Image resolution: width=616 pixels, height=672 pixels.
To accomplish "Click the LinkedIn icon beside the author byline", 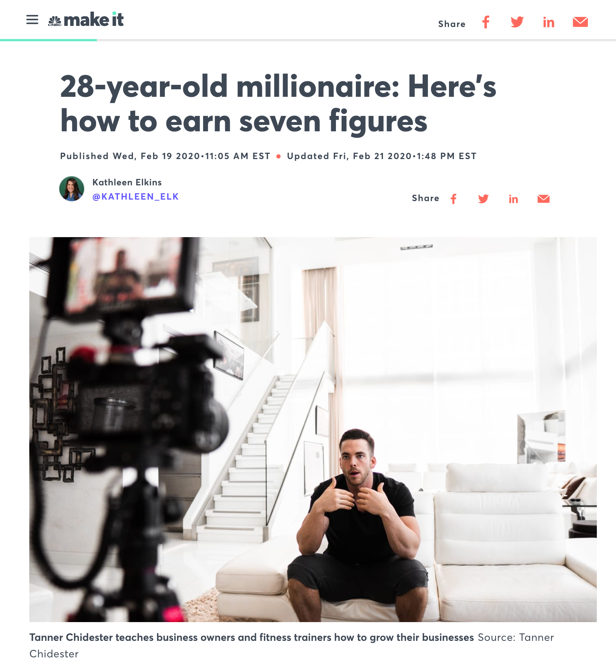I will 514,199.
